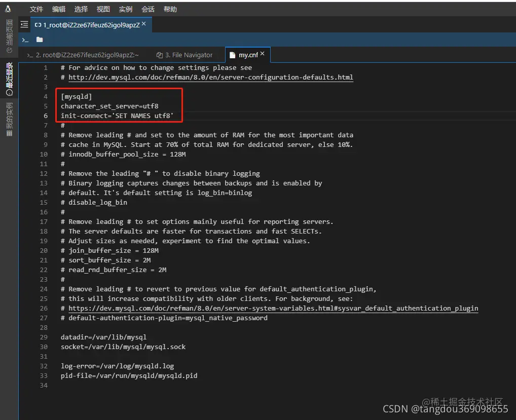This screenshot has height=420, width=516.
Task: Click the pid-file=/var/run/mysqld/mysqld.pid line
Action: pos(129,375)
